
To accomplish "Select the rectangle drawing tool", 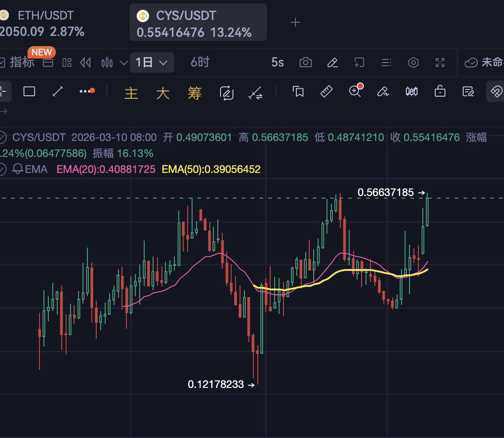I will (x=29, y=91).
